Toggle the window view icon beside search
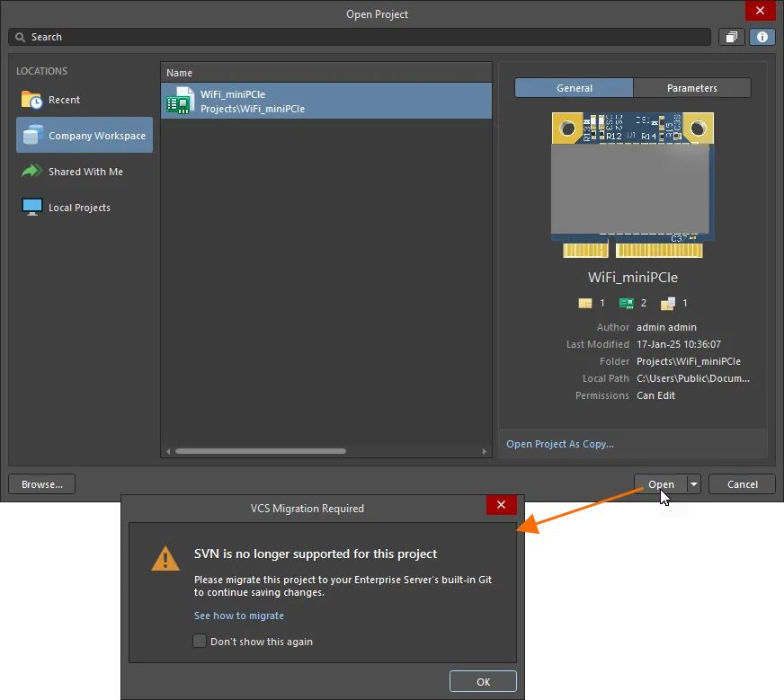The width and height of the screenshot is (784, 700). [x=732, y=37]
